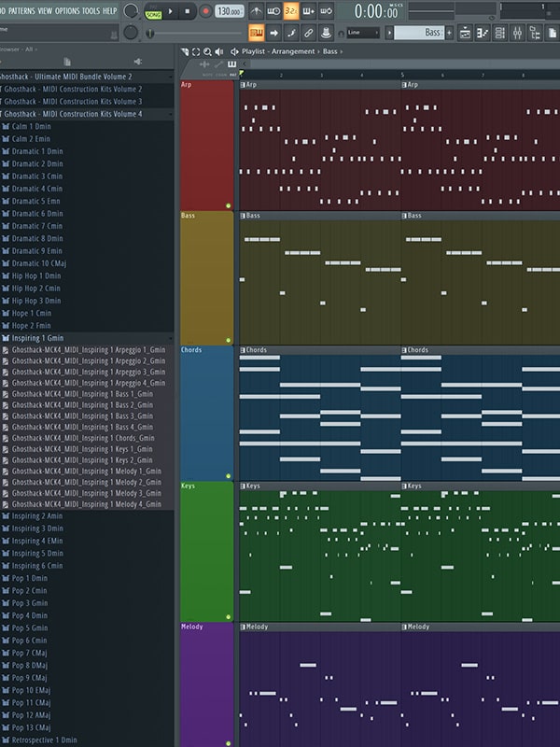Click the main pitch knob
This screenshot has height=747, width=560.
pyautogui.click(x=131, y=33)
